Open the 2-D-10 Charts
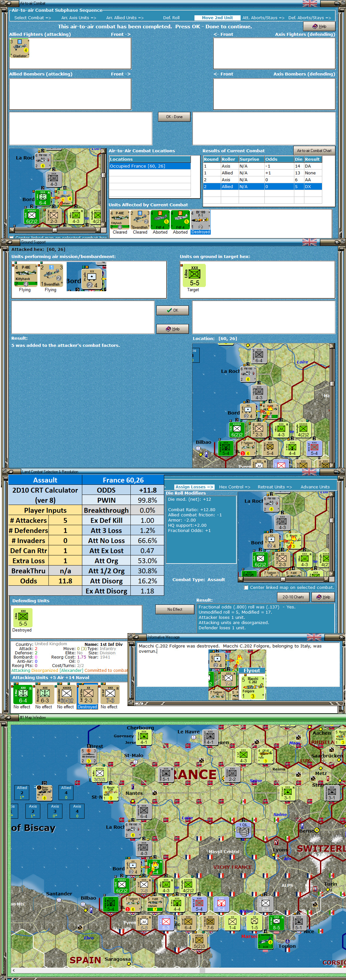Screen dimensions: 346x980 [293, 597]
